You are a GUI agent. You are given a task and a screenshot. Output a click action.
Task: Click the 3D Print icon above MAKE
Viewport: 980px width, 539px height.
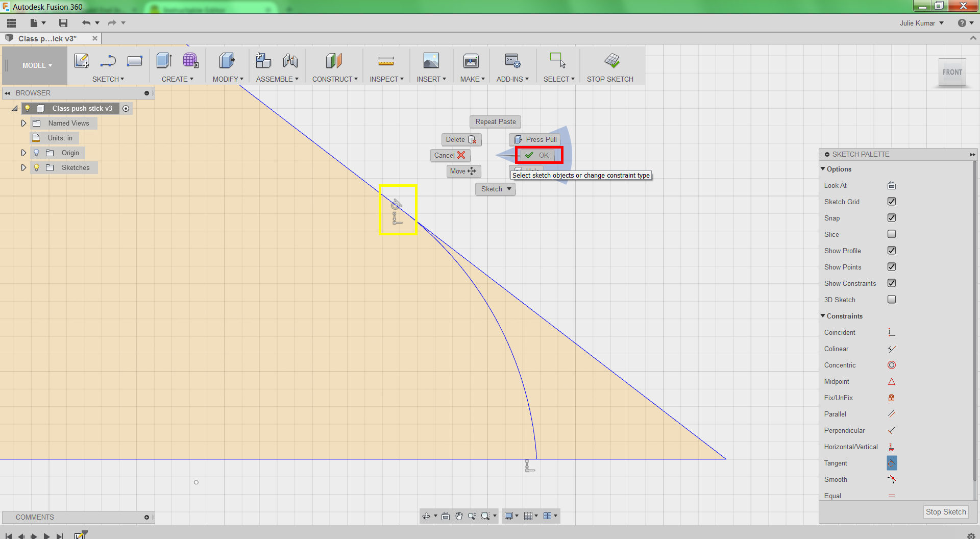tap(471, 61)
